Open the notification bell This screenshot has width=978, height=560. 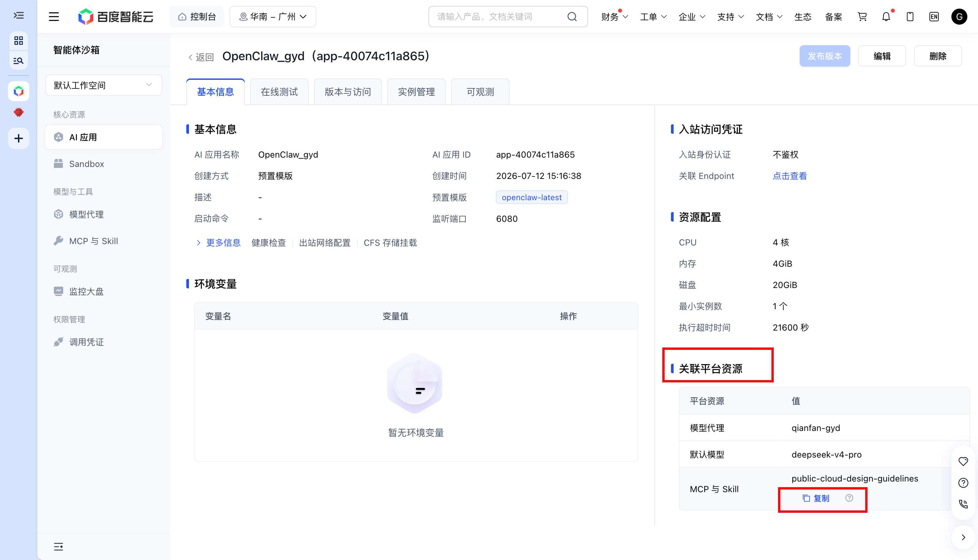tap(886, 17)
